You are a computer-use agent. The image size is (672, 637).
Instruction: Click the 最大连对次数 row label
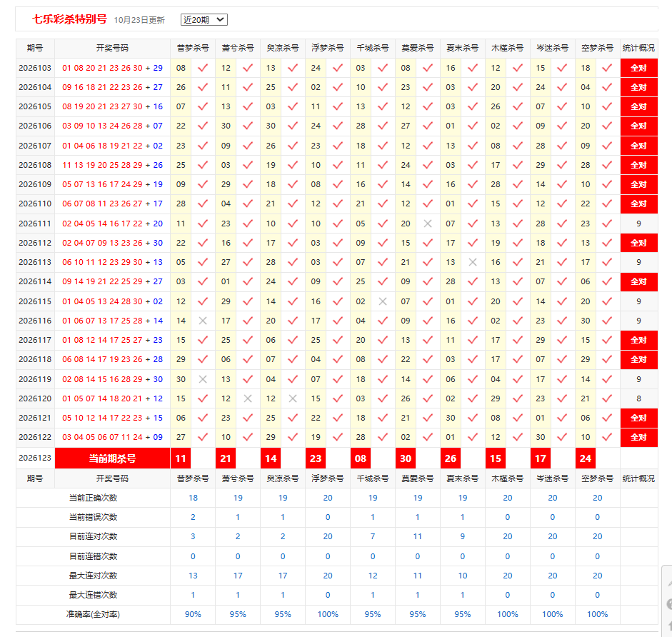point(93,576)
